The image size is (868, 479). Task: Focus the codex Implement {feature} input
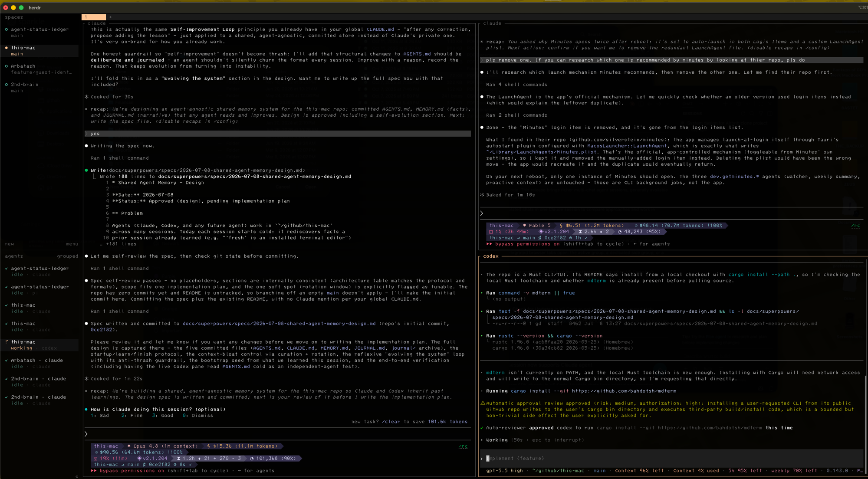point(672,459)
